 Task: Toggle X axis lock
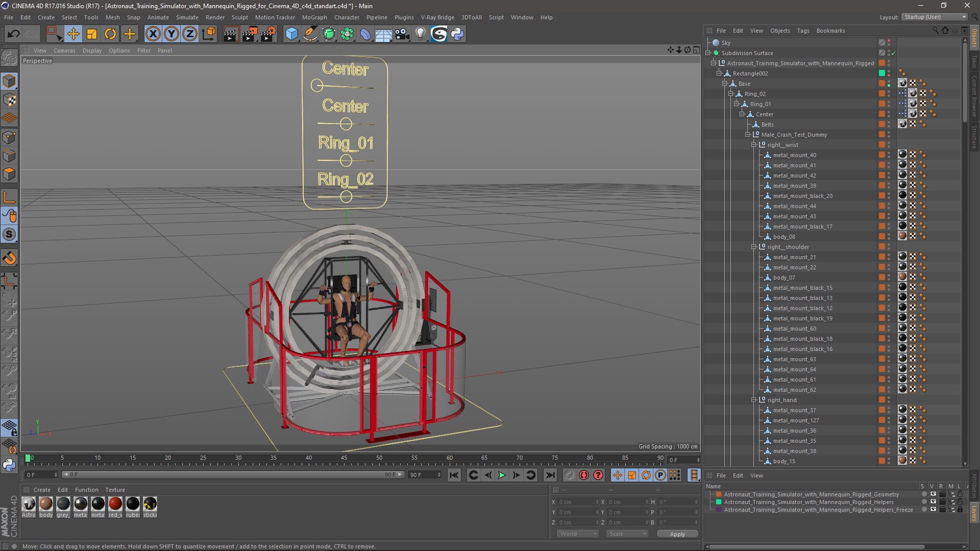click(153, 34)
